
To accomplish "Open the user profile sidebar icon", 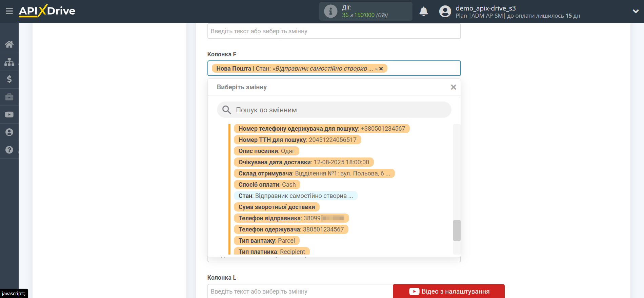I will (9, 132).
